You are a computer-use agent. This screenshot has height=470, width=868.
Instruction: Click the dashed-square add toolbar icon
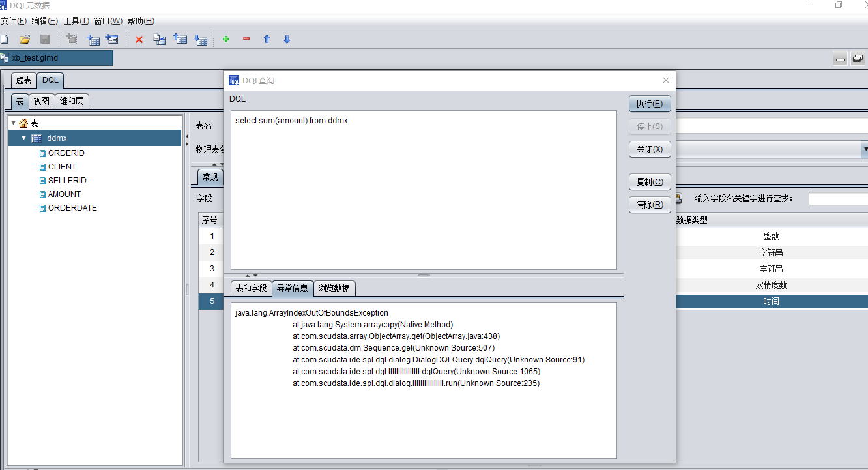coord(72,39)
